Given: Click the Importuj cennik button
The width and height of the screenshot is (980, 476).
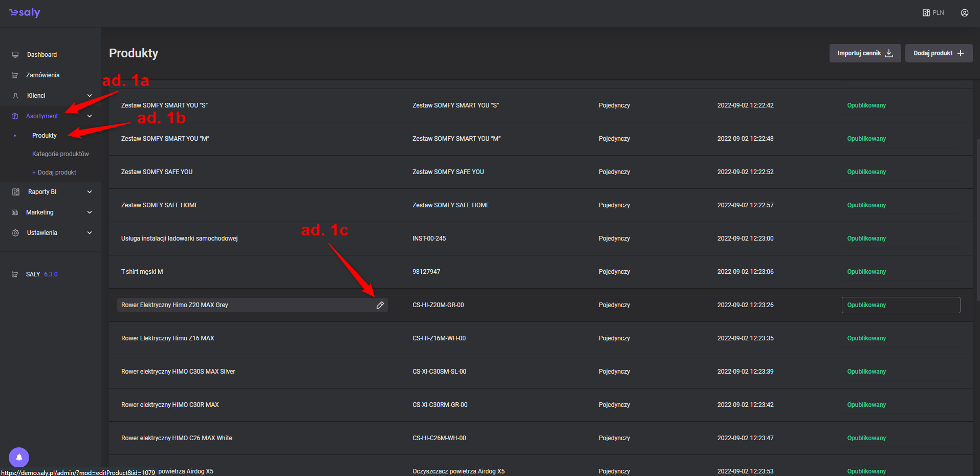Looking at the screenshot, I should [864, 53].
